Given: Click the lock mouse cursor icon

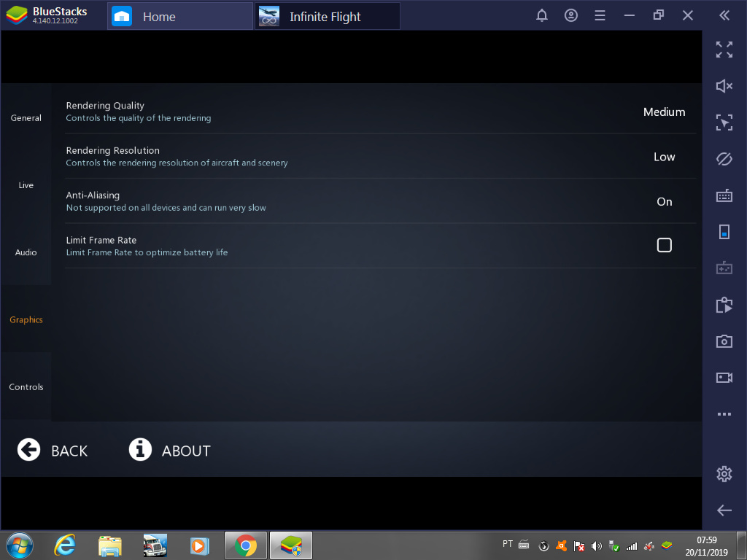Looking at the screenshot, I should tap(724, 122).
